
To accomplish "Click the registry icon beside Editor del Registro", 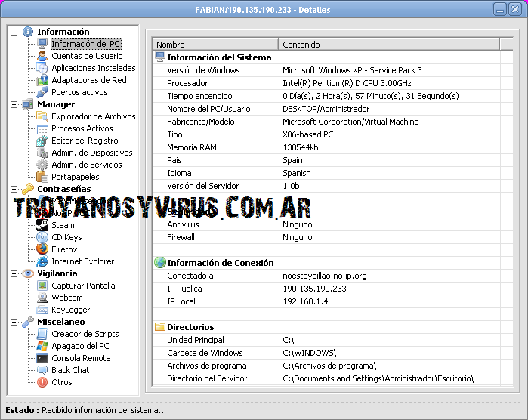I will (x=42, y=141).
